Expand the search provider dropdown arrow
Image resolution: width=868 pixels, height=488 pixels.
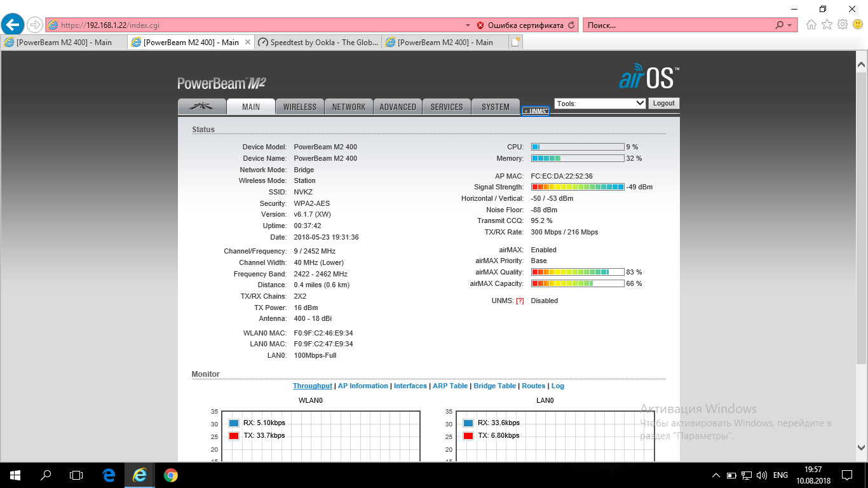click(x=790, y=25)
